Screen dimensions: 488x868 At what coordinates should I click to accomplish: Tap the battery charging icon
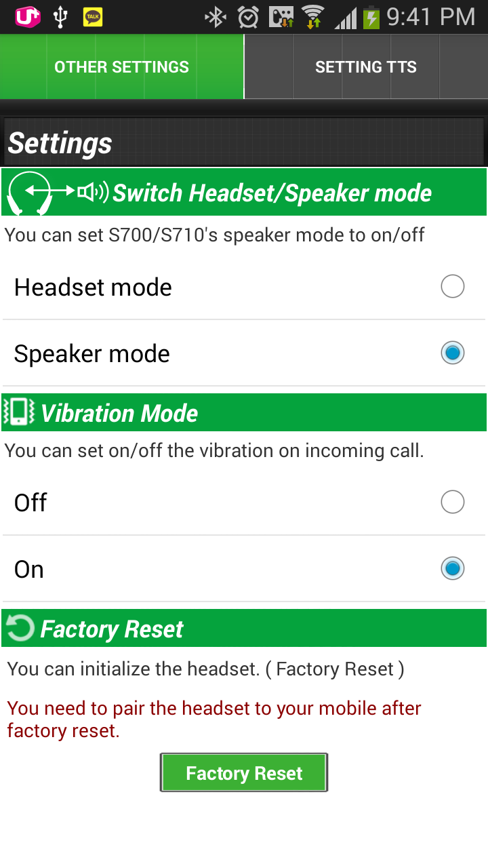(371, 17)
